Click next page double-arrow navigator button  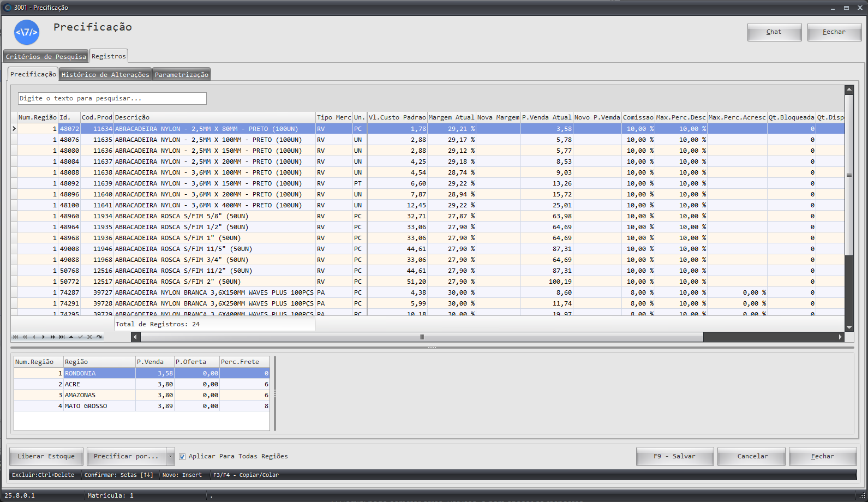tap(53, 337)
